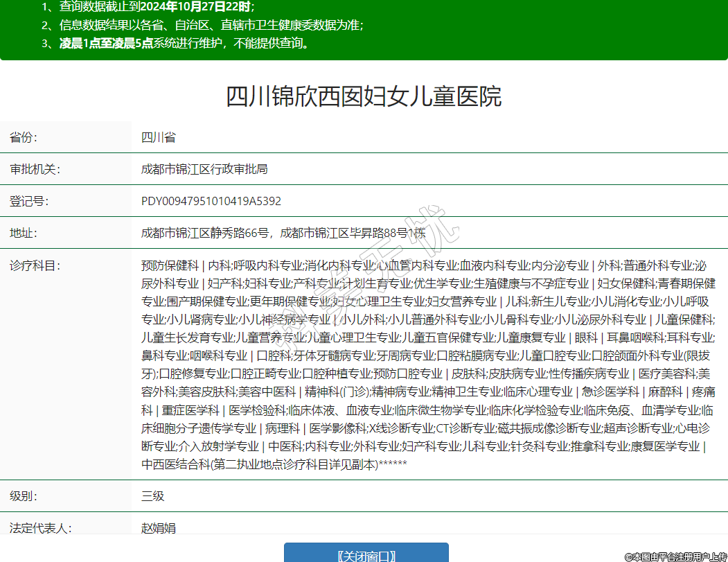
Task: Click the province value 四川省
Action: [158, 137]
